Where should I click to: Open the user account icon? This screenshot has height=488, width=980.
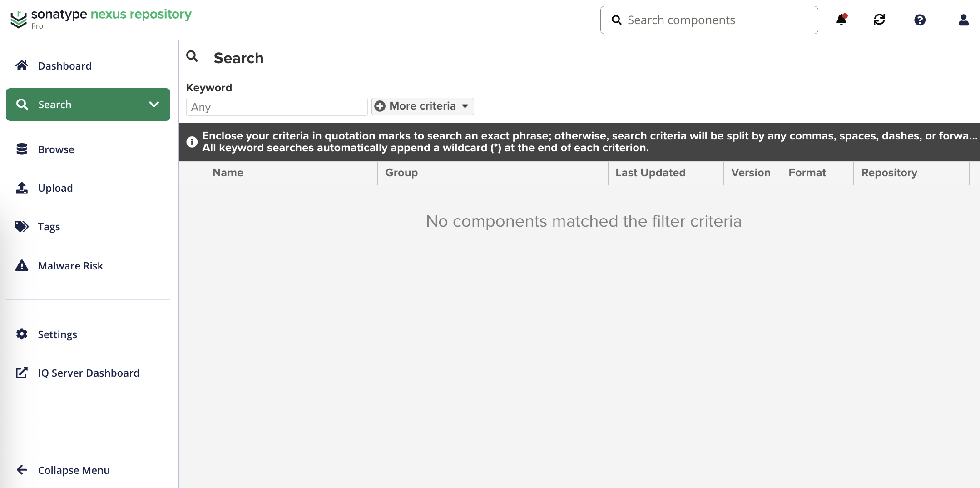point(963,20)
